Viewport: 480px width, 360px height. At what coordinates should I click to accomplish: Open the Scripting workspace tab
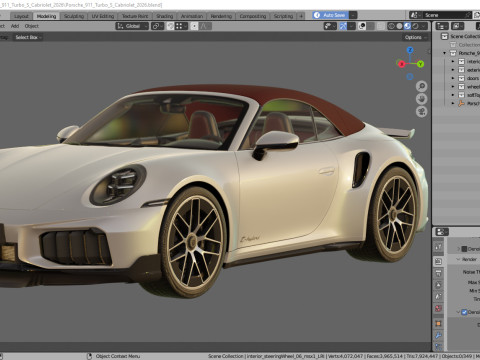click(x=283, y=16)
